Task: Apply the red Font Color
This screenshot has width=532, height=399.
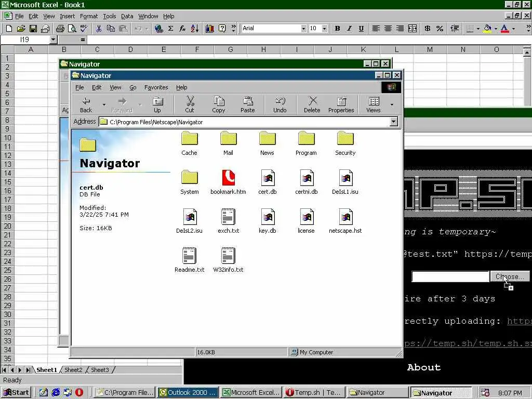Action: pyautogui.click(x=505, y=29)
